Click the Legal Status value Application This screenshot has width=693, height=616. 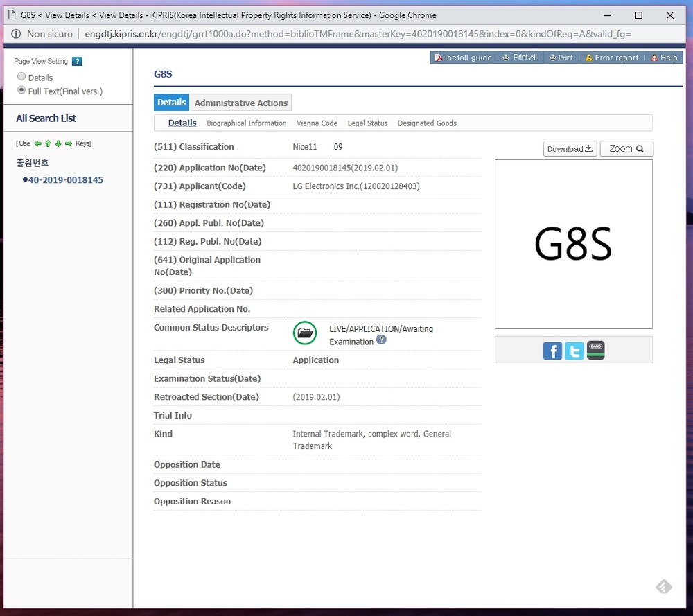coord(315,360)
